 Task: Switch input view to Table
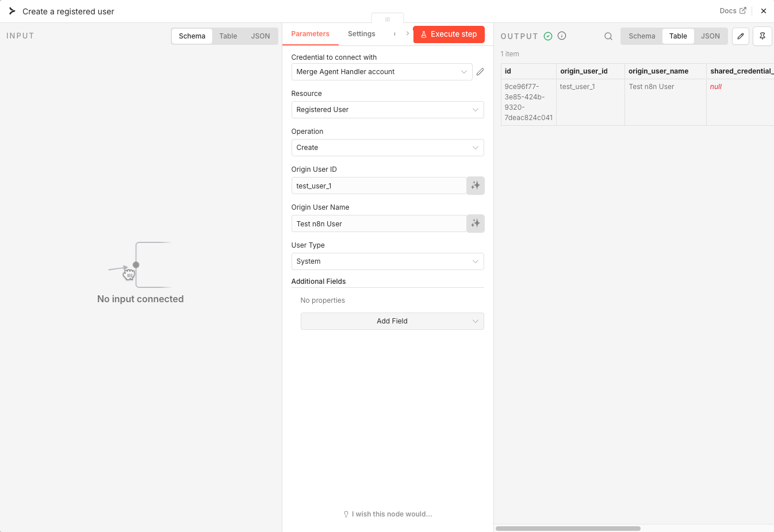[x=228, y=36]
